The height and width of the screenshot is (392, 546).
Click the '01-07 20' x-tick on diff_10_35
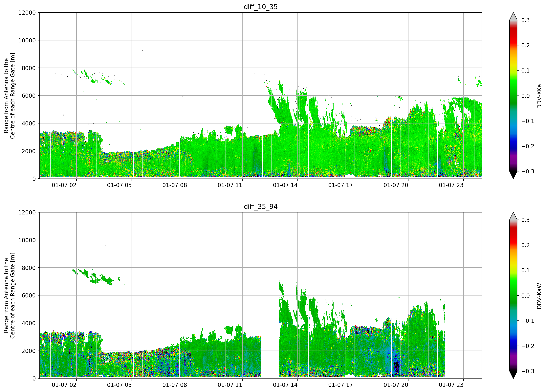(396, 185)
